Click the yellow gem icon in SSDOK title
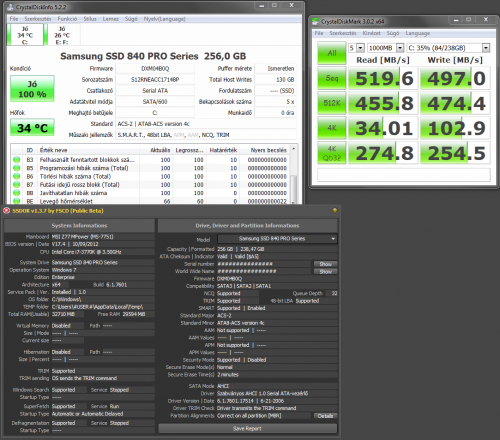 click(x=335, y=210)
